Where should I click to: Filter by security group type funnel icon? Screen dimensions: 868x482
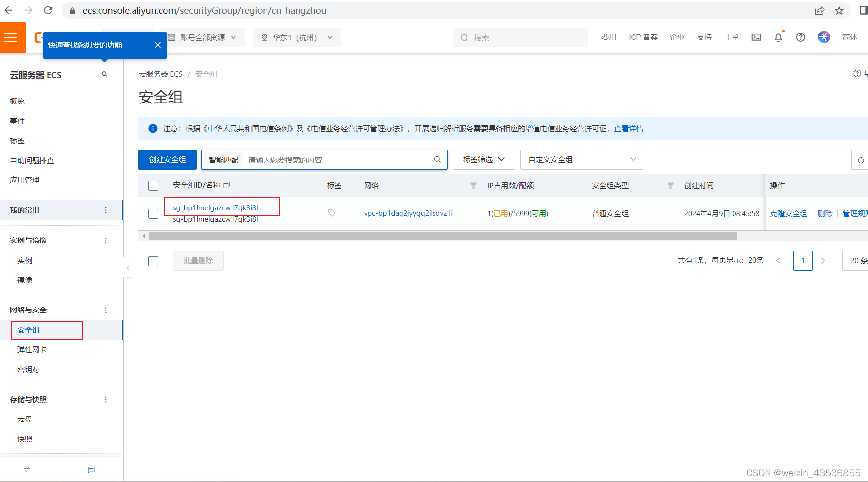pos(670,186)
